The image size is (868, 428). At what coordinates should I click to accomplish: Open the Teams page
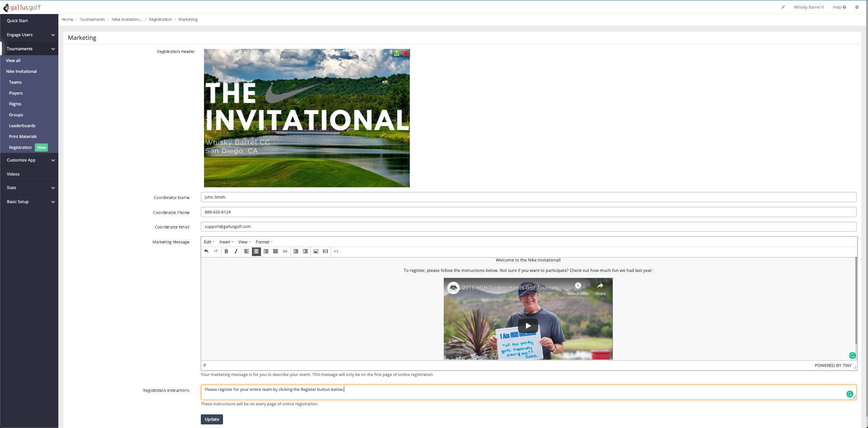point(15,82)
